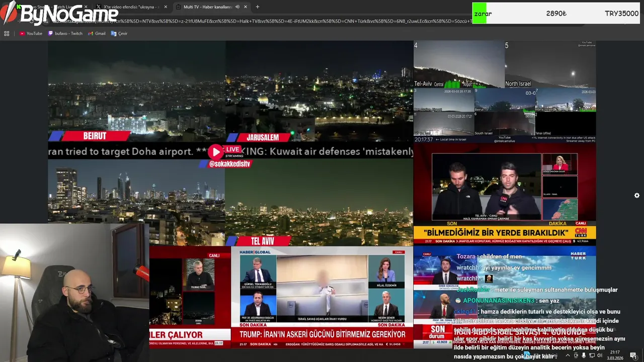Select the Beirut camera feed
Image resolution: width=644 pixels, height=362 pixels.
[136, 92]
